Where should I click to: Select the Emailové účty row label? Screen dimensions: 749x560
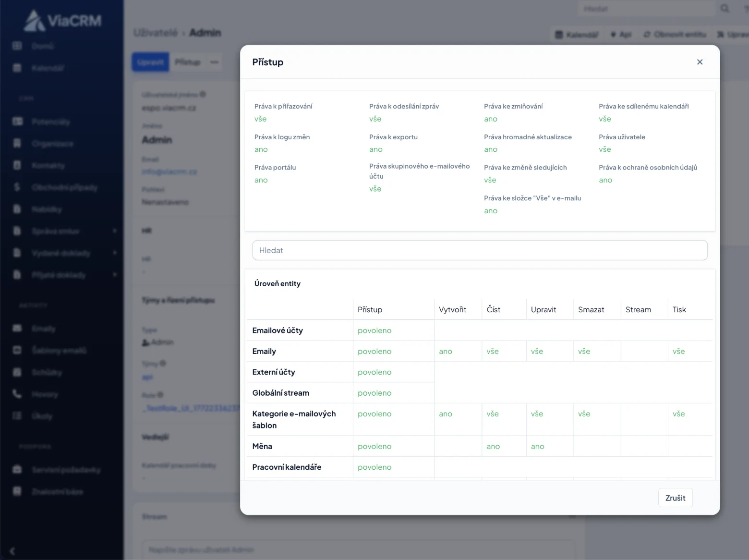(x=278, y=330)
